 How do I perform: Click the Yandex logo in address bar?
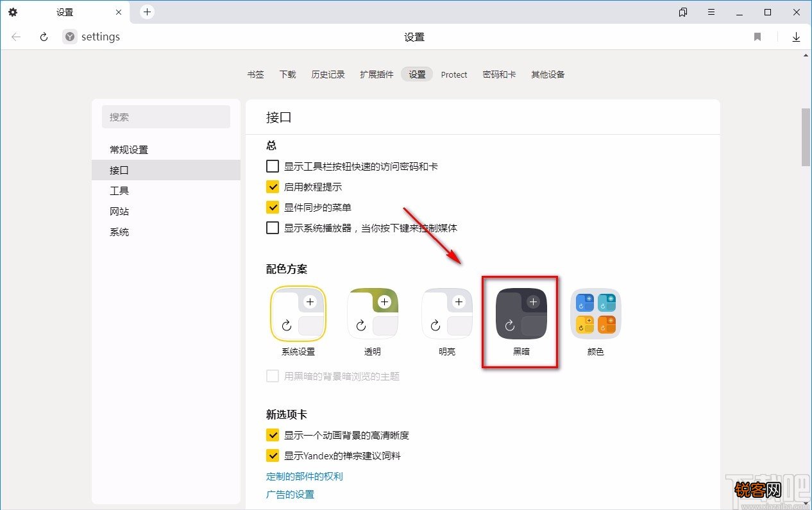tap(70, 37)
